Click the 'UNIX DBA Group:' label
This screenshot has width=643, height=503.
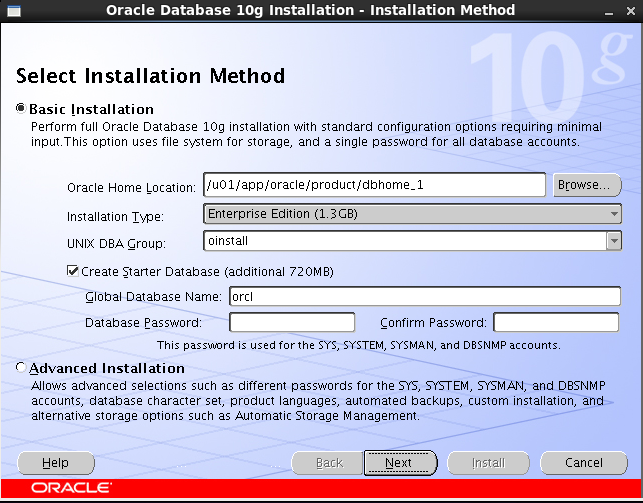point(116,244)
